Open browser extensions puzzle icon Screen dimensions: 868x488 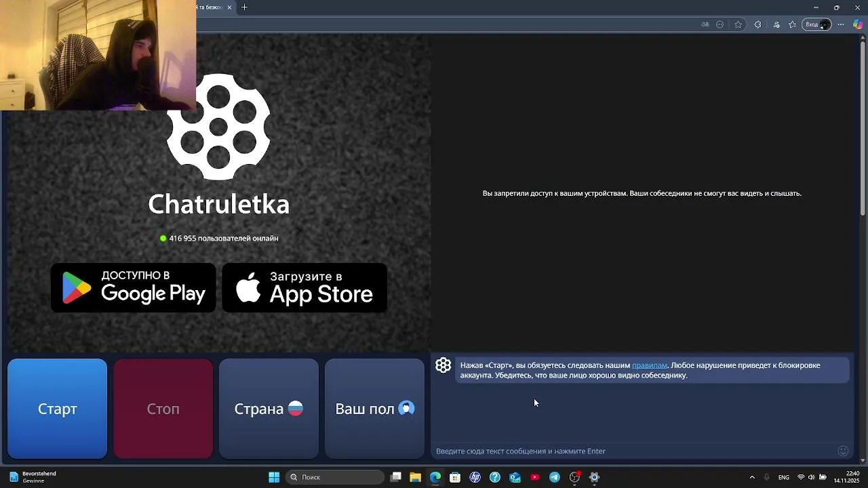[757, 24]
